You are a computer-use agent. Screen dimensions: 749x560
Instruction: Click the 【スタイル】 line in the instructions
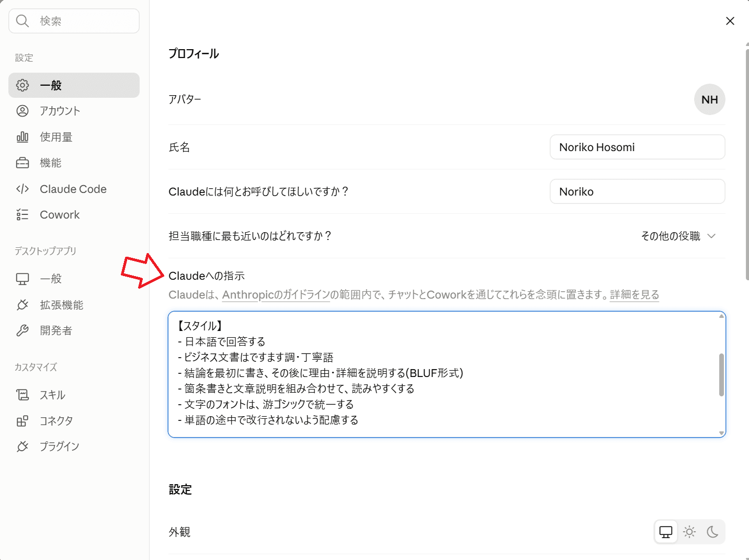pyautogui.click(x=200, y=326)
